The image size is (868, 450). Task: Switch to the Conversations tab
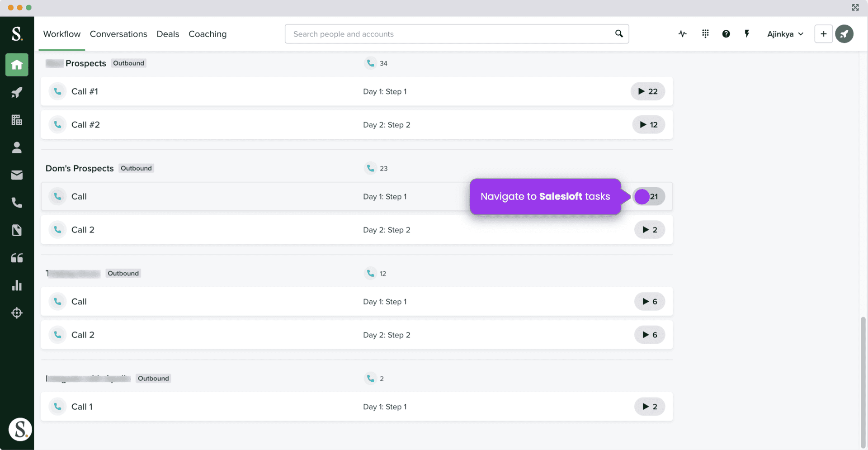tap(118, 34)
